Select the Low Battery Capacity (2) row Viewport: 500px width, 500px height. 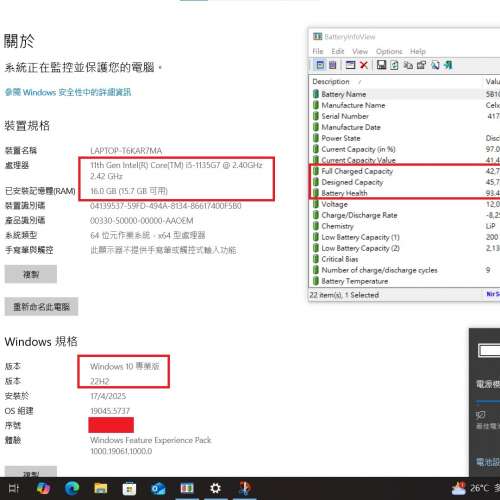405,248
